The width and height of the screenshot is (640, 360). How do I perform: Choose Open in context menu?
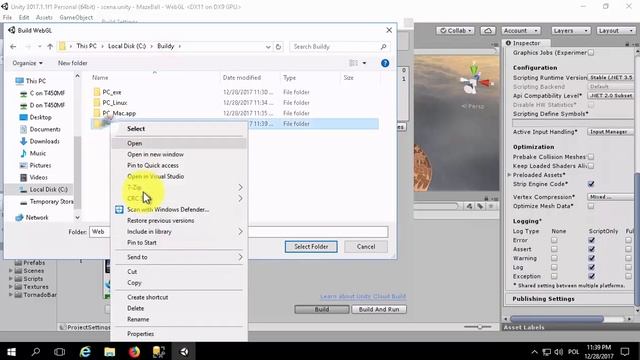click(179, 143)
